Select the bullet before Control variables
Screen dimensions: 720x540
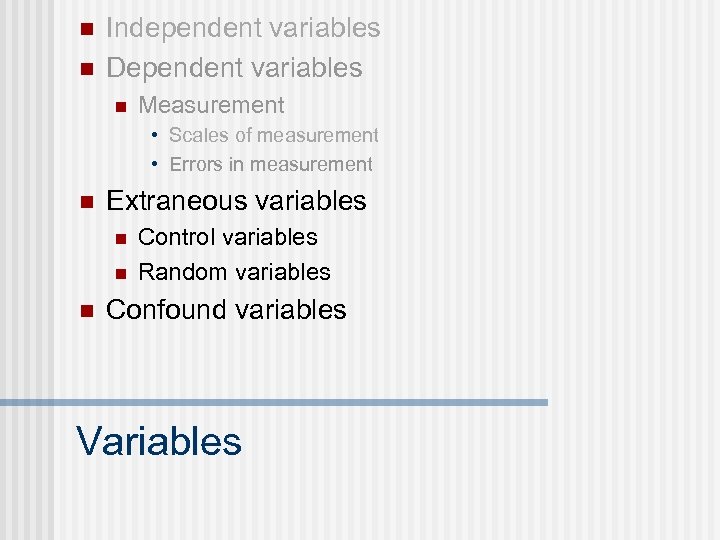(119, 238)
